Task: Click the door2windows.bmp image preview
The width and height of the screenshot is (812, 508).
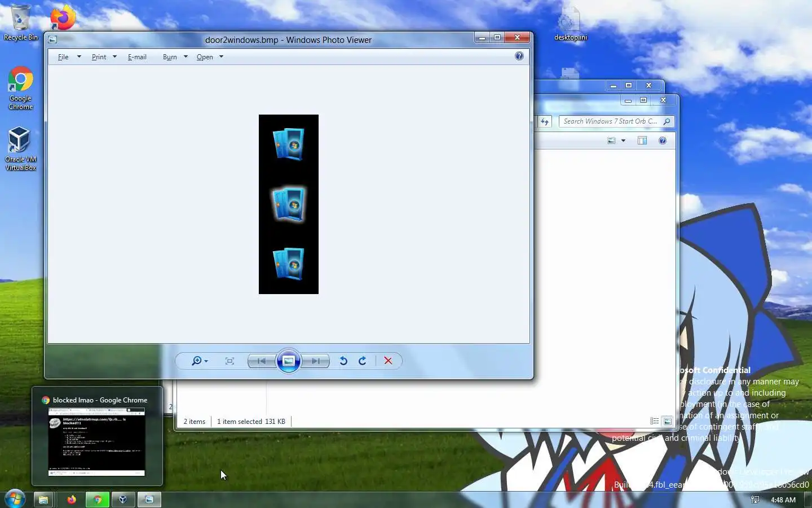Action: coord(289,204)
